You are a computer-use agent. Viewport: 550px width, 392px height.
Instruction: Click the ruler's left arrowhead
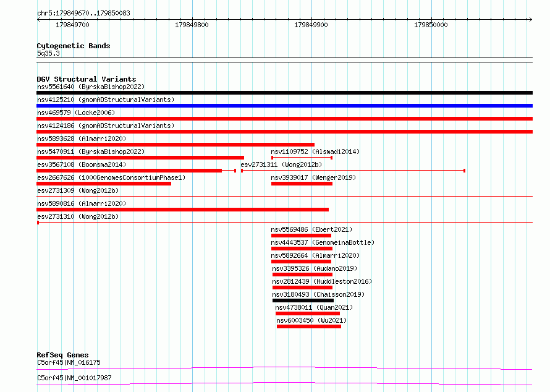click(x=38, y=20)
